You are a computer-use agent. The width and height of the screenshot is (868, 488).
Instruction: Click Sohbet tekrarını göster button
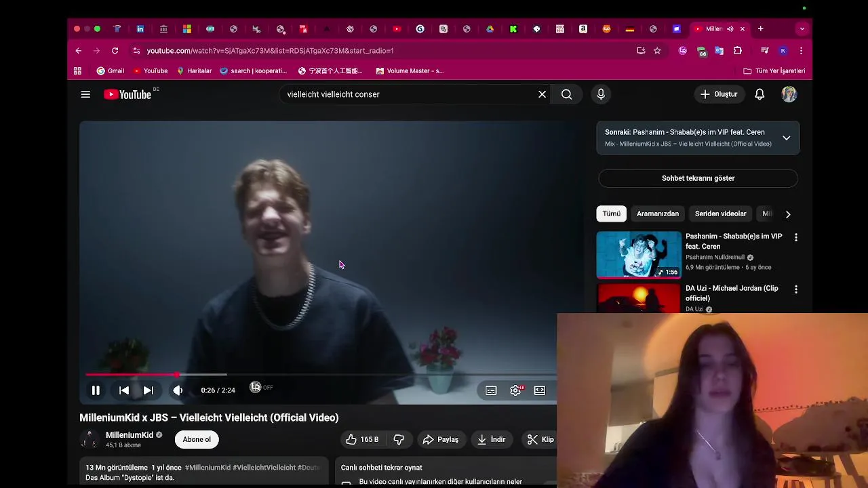pos(698,178)
